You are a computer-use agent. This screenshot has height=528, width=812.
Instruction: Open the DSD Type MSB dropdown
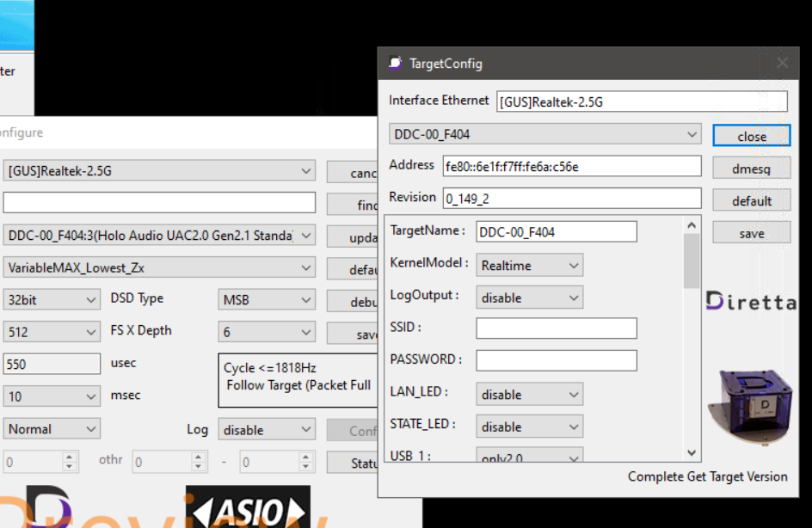267,299
